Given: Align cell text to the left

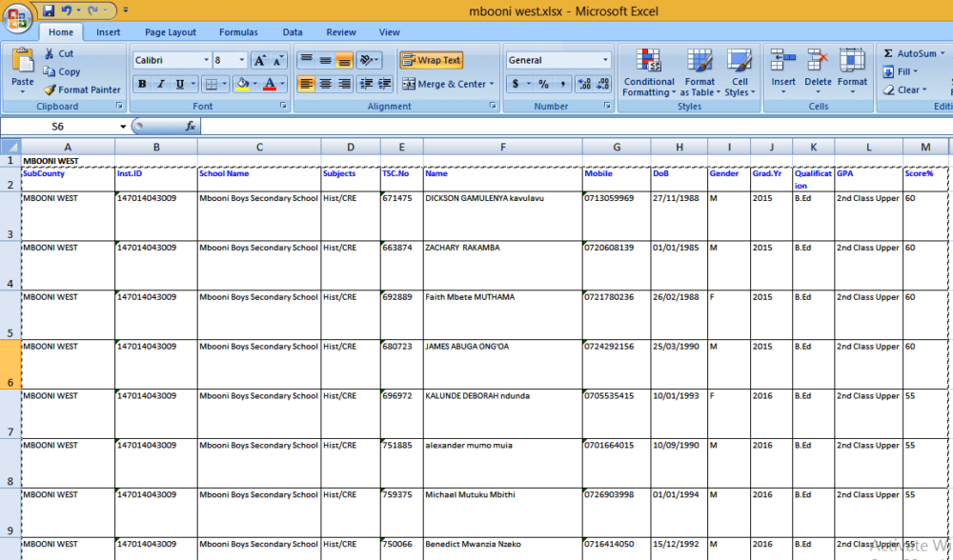Looking at the screenshot, I should click(x=306, y=84).
